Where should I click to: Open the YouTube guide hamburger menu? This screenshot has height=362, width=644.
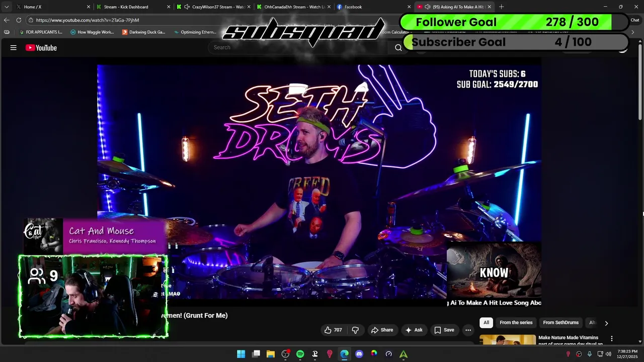(14, 48)
